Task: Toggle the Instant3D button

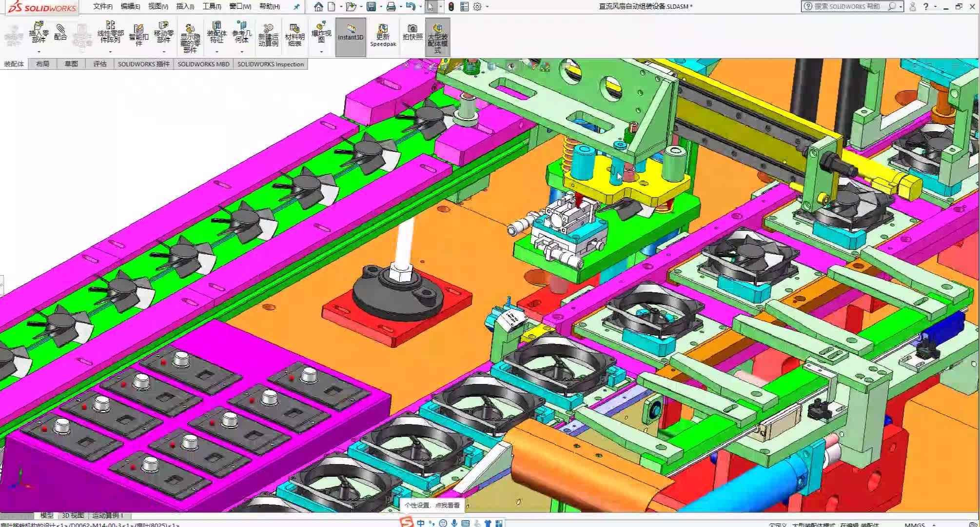Action: pos(351,37)
